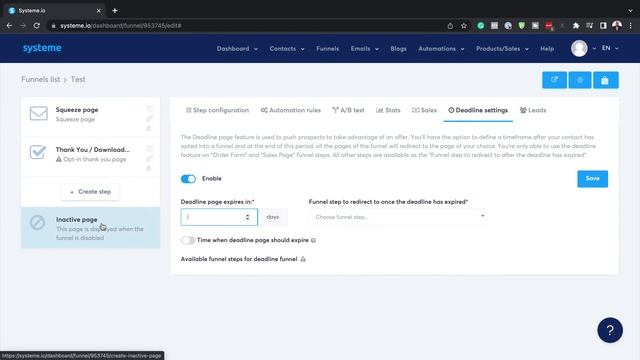640x360 pixels.
Task: Click the browser back arrow
Action: click(9, 25)
